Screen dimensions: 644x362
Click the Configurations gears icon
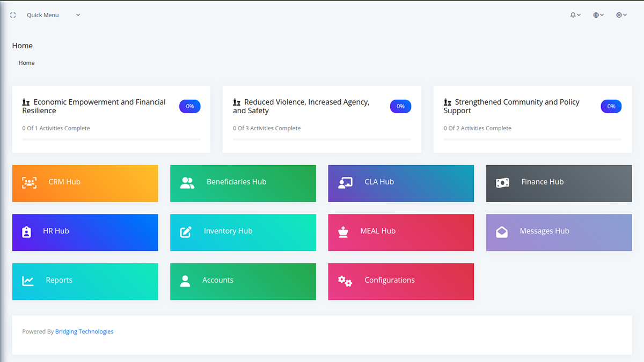point(345,280)
